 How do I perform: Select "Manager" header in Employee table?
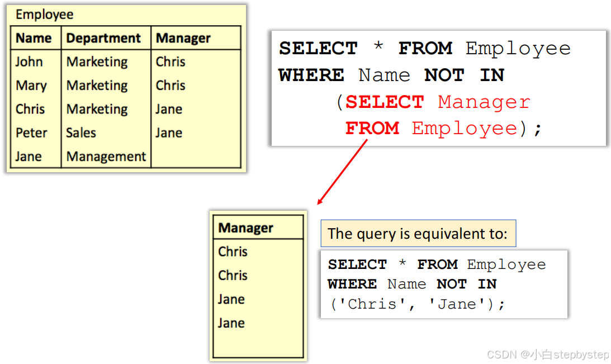pyautogui.click(x=183, y=38)
